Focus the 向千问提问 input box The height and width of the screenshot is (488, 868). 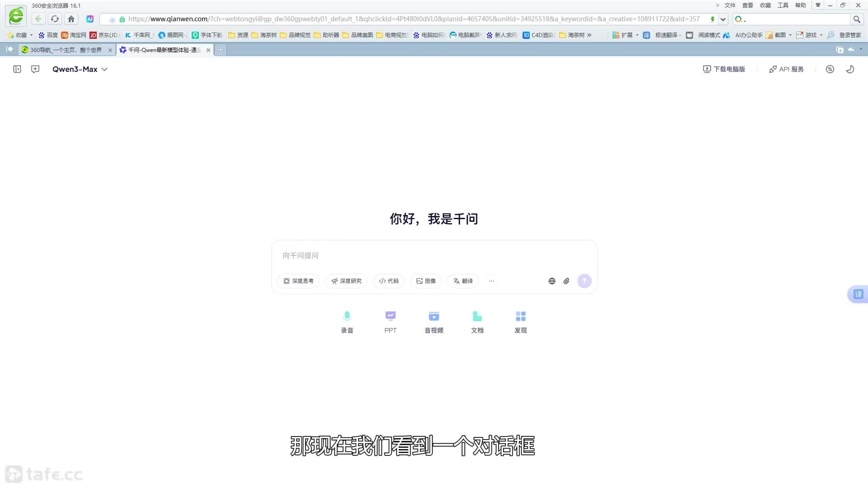point(434,256)
